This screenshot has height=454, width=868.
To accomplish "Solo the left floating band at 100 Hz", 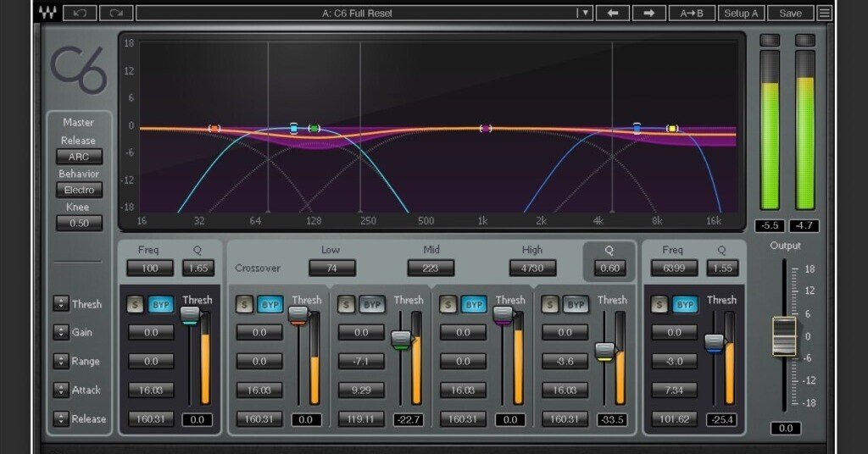I will click(135, 304).
